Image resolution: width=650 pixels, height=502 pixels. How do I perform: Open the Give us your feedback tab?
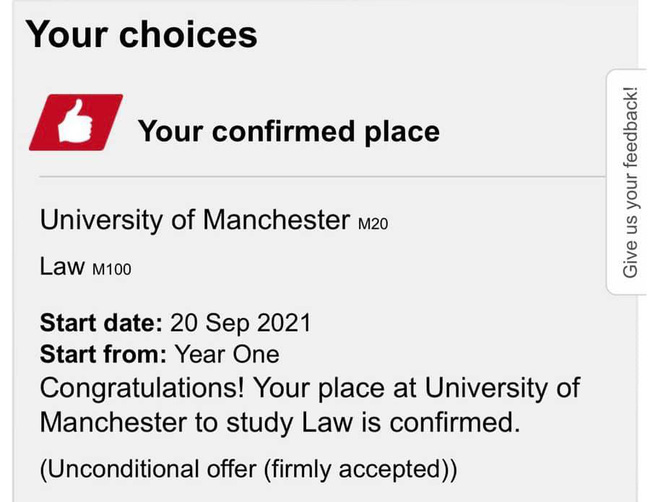click(x=631, y=182)
